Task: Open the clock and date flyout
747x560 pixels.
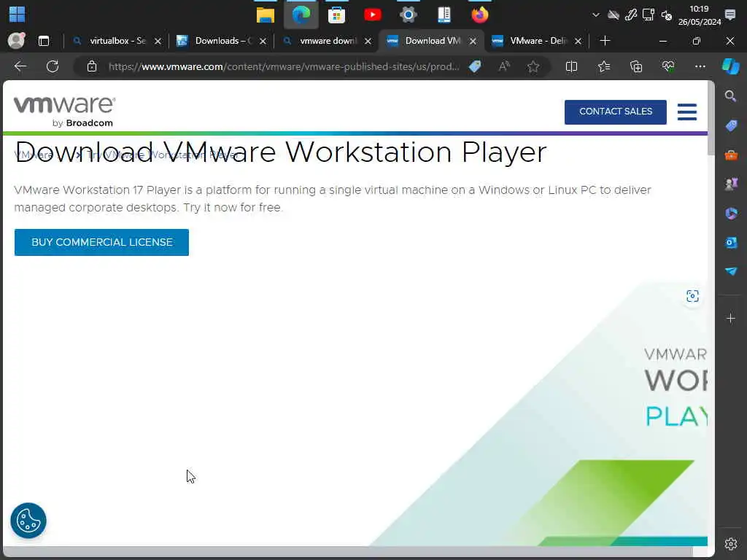Action: pyautogui.click(x=699, y=15)
